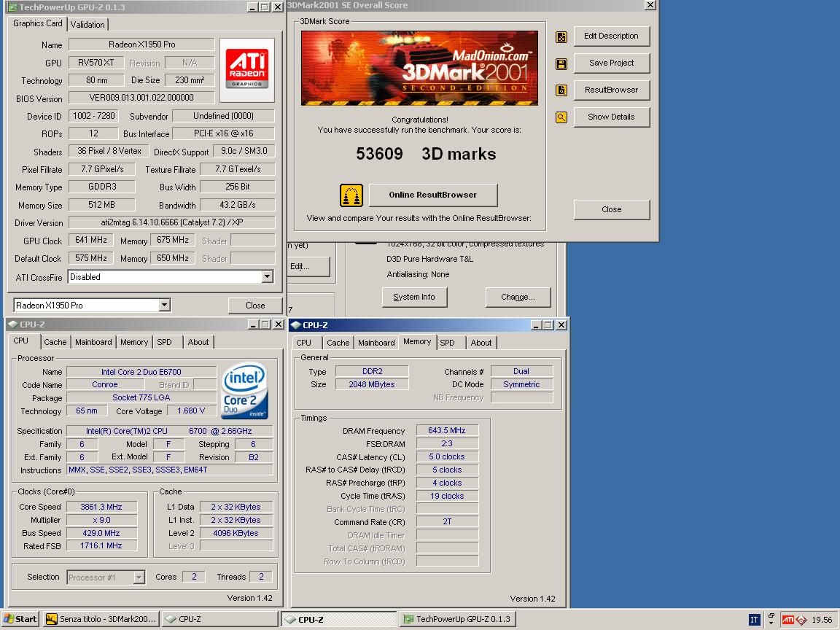This screenshot has height=630, width=840.
Task: Open Mainboard tab in left CPU-Z
Action: coord(93,342)
